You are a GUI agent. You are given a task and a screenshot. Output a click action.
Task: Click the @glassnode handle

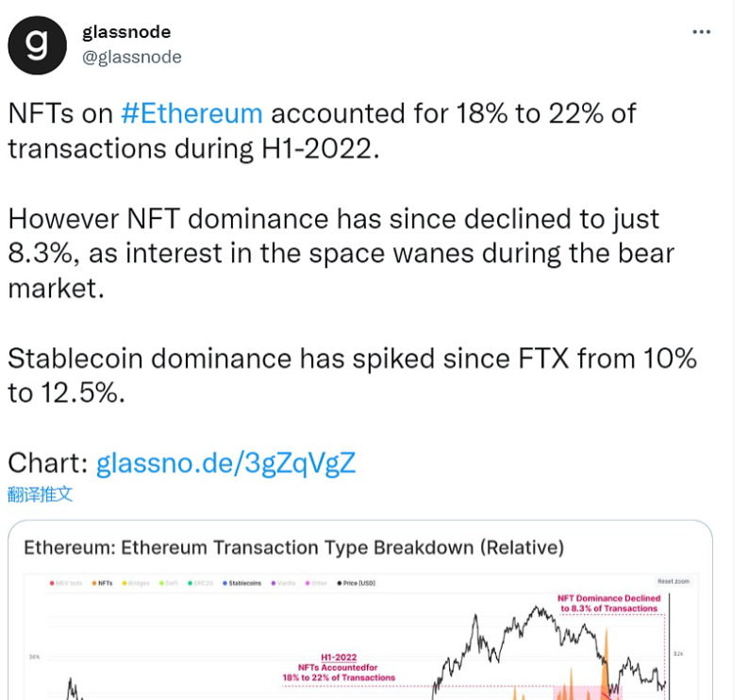(x=132, y=57)
